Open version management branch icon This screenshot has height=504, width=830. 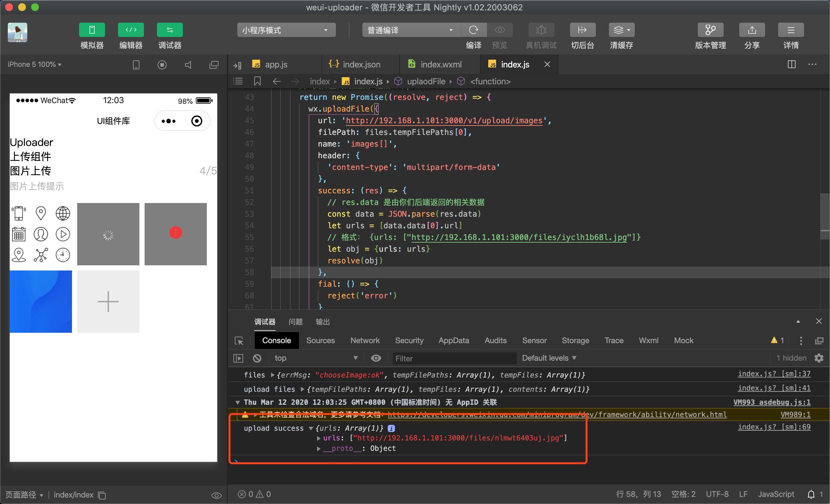tap(710, 30)
